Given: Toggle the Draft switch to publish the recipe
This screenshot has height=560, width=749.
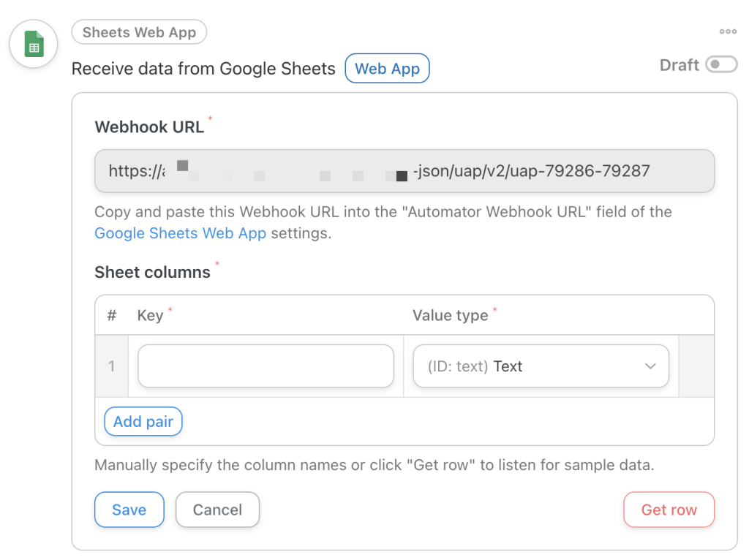Looking at the screenshot, I should tap(721, 64).
